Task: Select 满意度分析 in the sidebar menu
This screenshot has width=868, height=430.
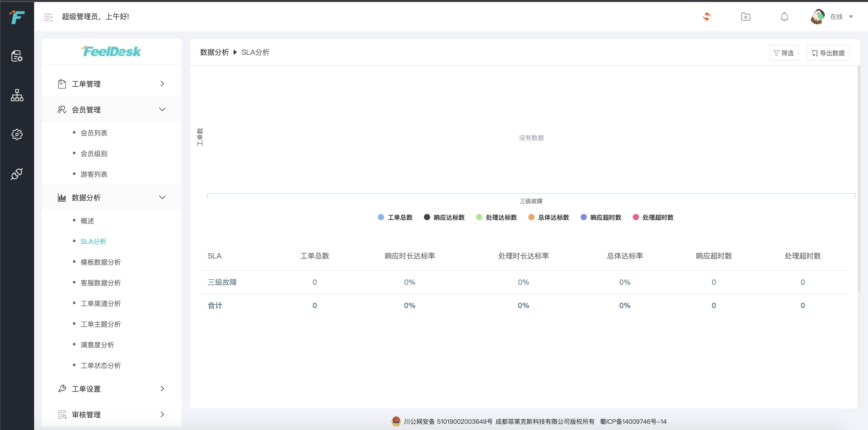Action: 98,345
